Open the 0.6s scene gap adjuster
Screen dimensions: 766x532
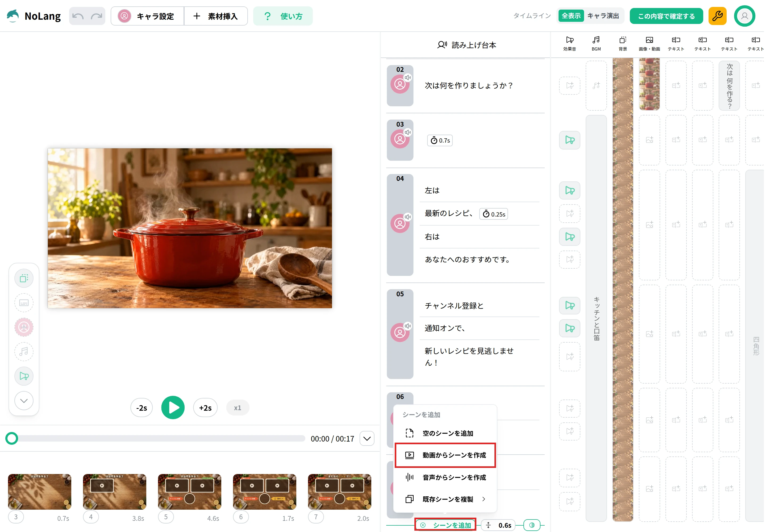tap(498, 525)
